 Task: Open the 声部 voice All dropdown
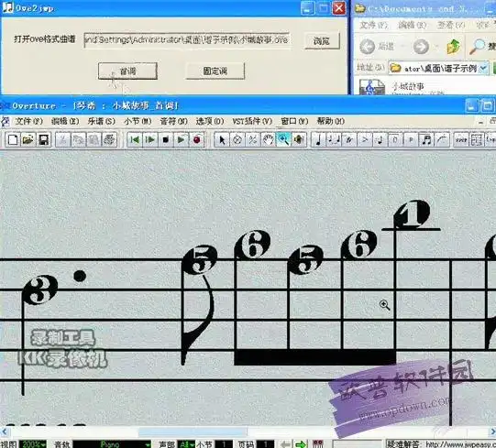point(186,444)
